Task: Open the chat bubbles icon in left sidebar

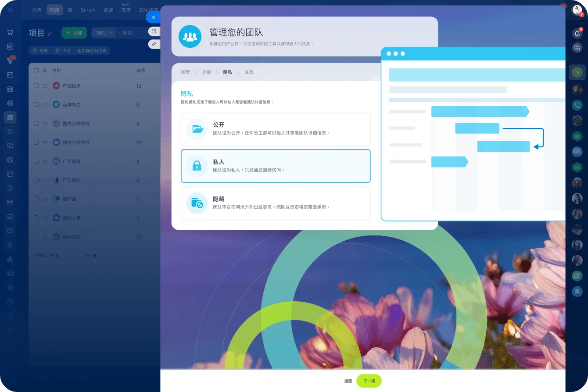Action: [x=10, y=146]
